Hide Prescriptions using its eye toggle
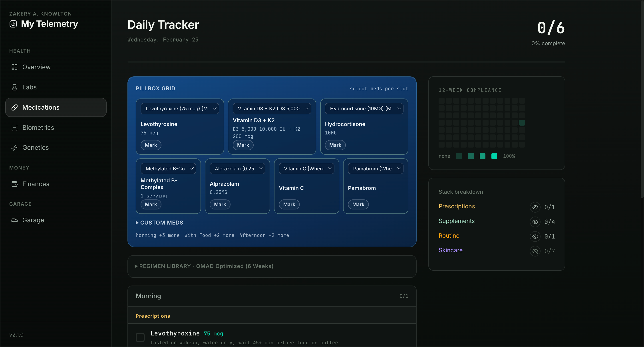644x347 pixels. (x=535, y=207)
